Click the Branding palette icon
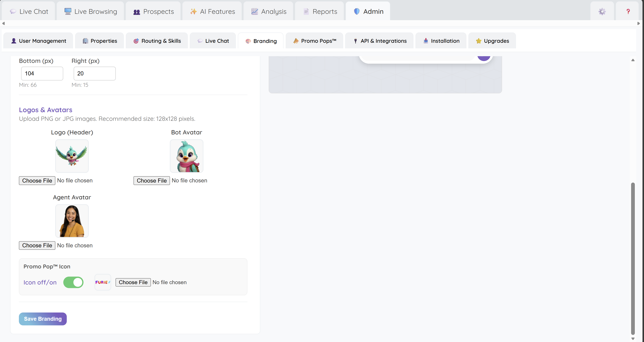The width and height of the screenshot is (644, 342). (248, 41)
